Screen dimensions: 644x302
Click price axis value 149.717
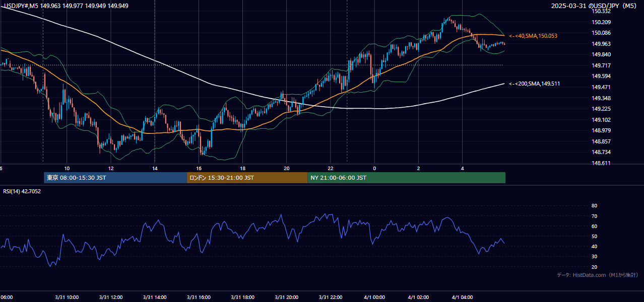(601, 65)
